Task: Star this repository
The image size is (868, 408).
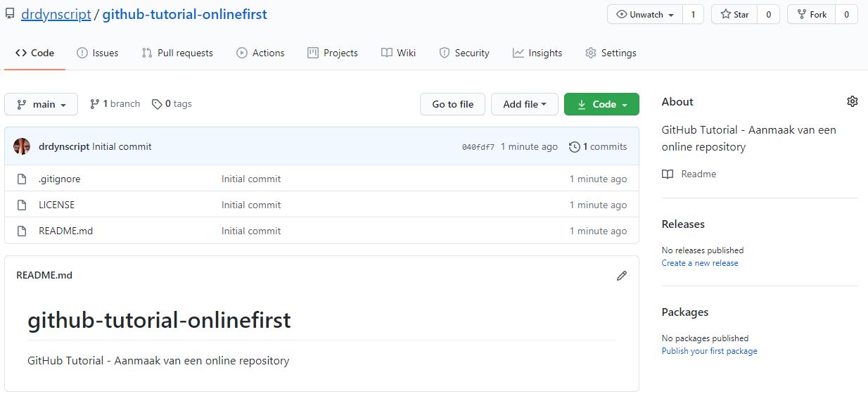Action: 734,14
